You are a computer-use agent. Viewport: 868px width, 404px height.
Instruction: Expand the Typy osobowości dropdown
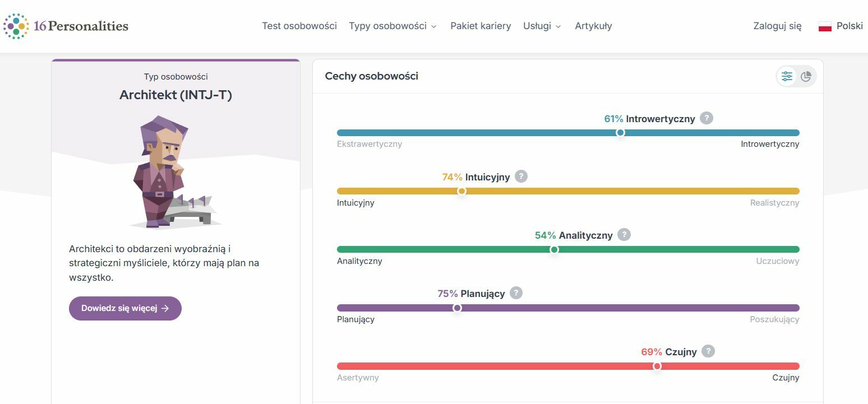point(393,26)
